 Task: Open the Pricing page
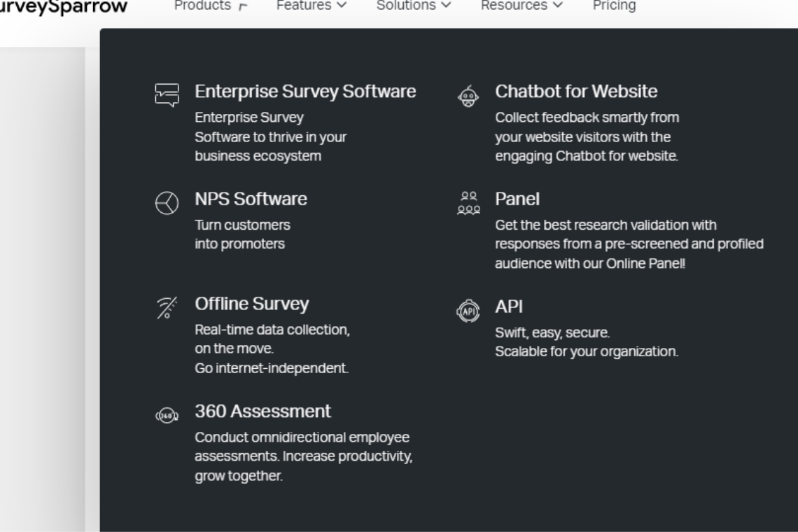pyautogui.click(x=615, y=6)
